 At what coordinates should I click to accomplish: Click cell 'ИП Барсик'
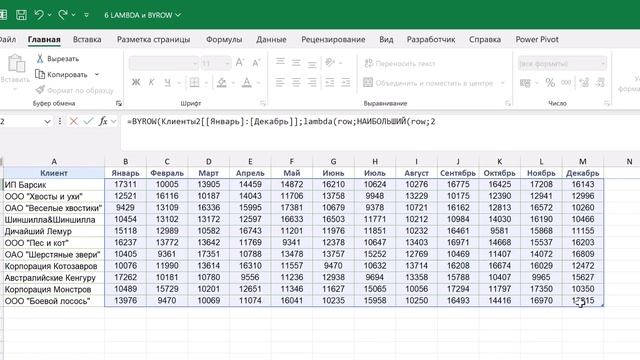[x=54, y=185]
